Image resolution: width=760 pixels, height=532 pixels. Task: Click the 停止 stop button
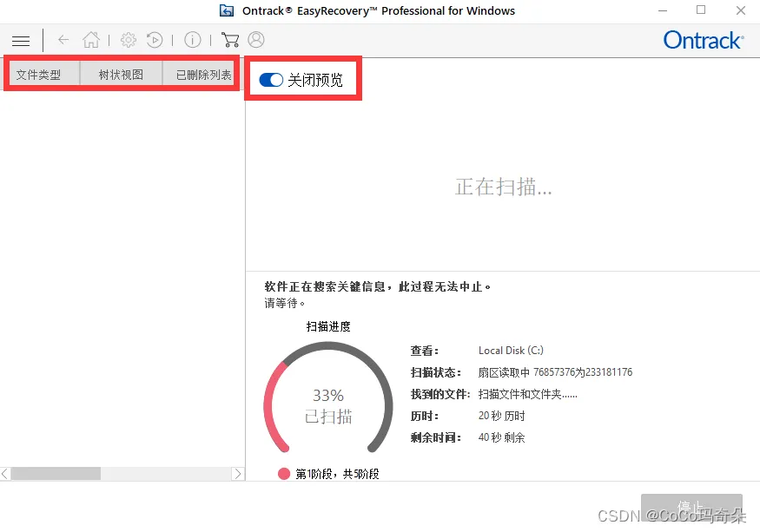691,508
